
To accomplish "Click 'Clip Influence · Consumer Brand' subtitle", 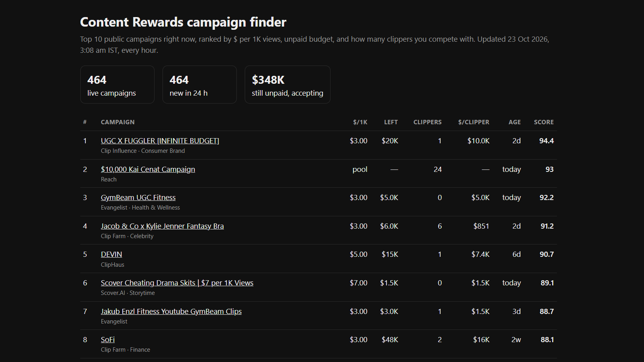I will tap(143, 151).
